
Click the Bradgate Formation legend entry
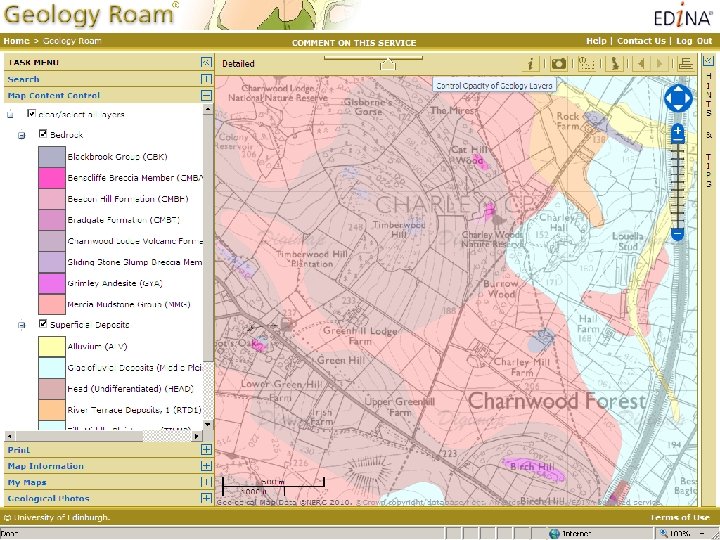(124, 220)
